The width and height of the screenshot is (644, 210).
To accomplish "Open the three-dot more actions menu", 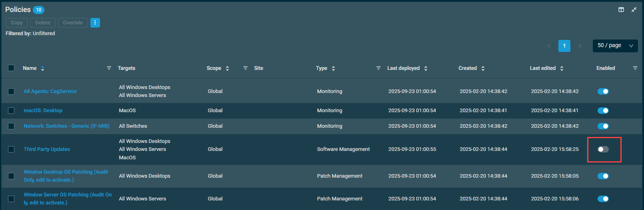I will coord(95,23).
